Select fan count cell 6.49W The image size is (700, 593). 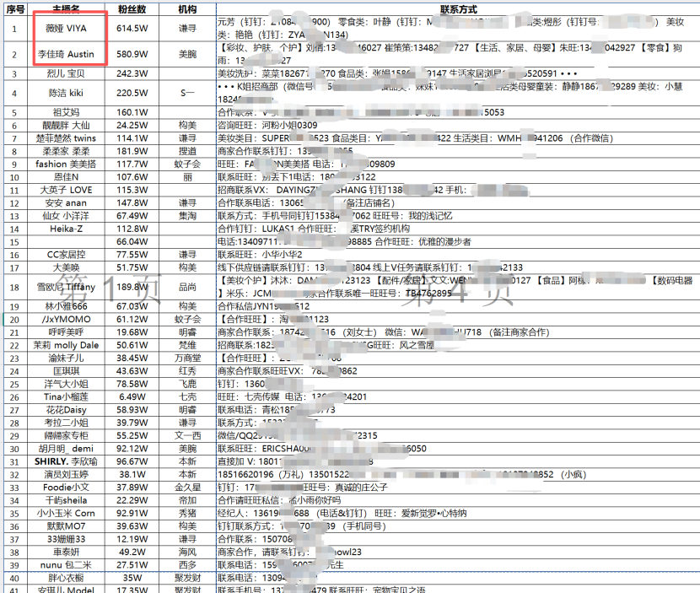pos(132,397)
